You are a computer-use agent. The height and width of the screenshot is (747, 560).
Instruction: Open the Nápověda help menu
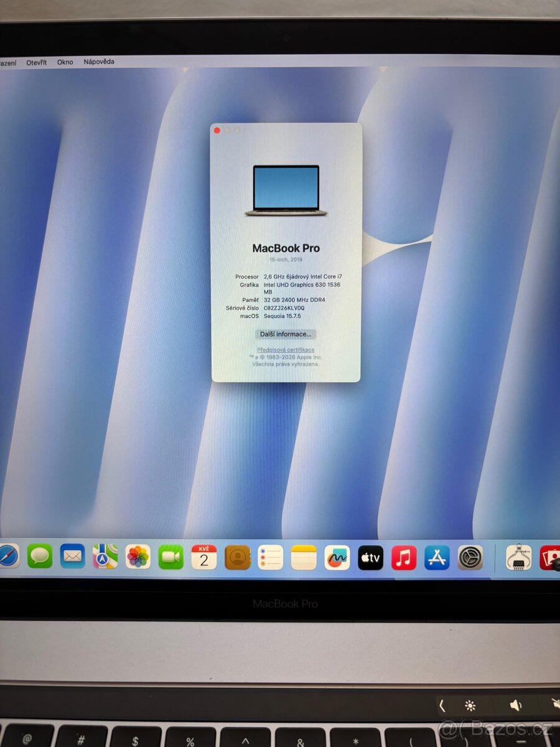[x=99, y=62]
